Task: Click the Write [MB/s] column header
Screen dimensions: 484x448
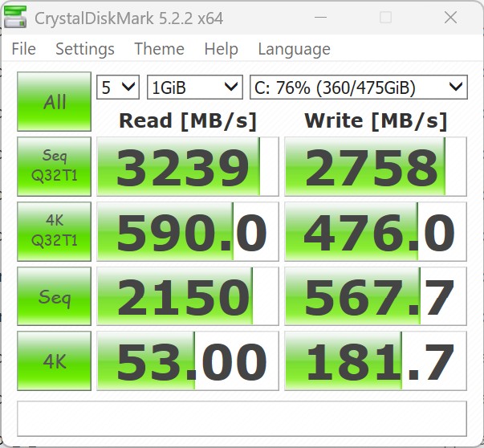Action: click(376, 120)
